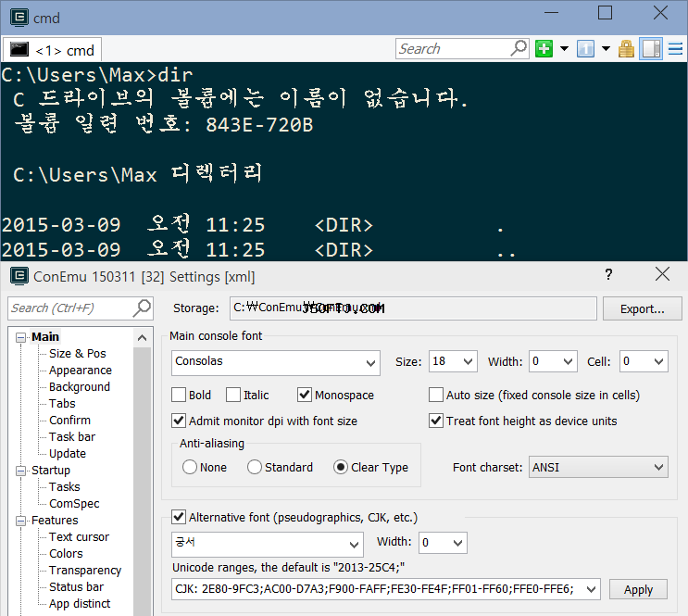688x616 pixels.
Task: Open the ComSpec settings page
Action: (74, 504)
